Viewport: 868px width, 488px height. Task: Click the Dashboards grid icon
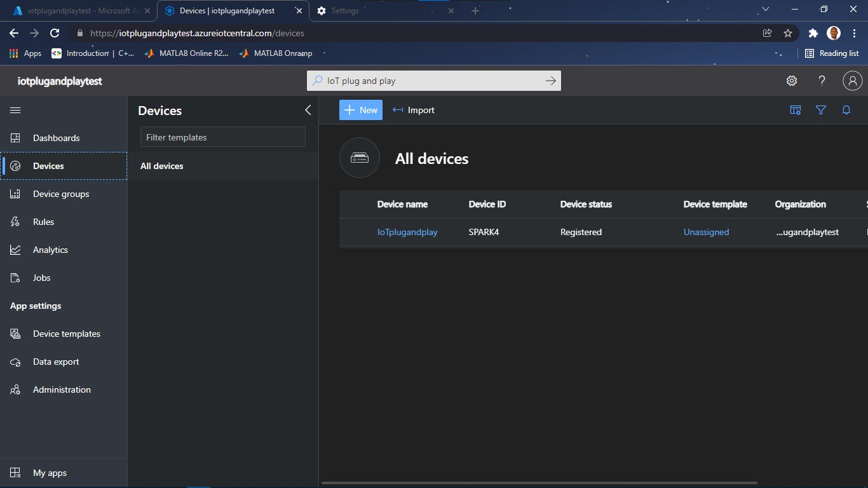coord(15,138)
